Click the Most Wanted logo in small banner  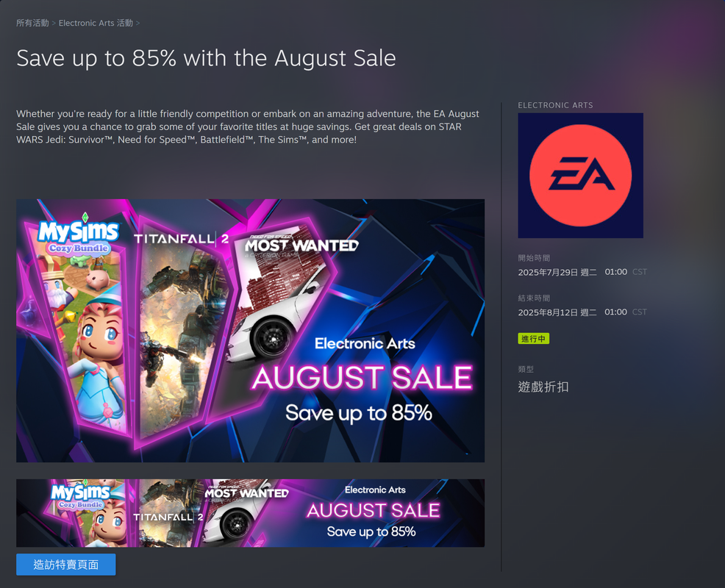coord(247,493)
